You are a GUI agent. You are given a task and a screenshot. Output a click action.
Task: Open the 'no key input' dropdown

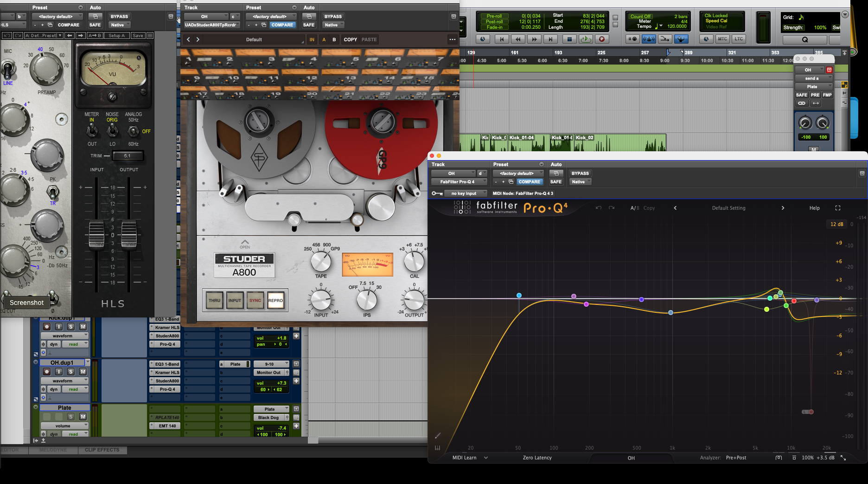coord(466,194)
